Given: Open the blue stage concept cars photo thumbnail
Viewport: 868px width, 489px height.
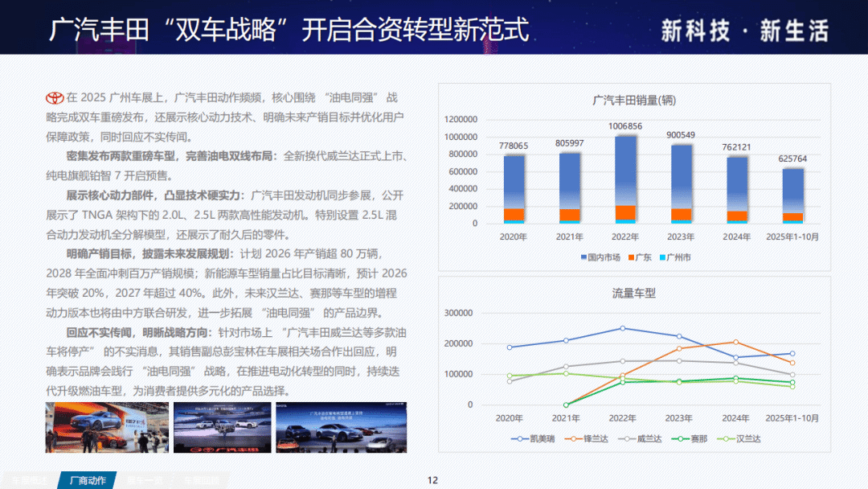Looking at the screenshot, I should [341, 428].
